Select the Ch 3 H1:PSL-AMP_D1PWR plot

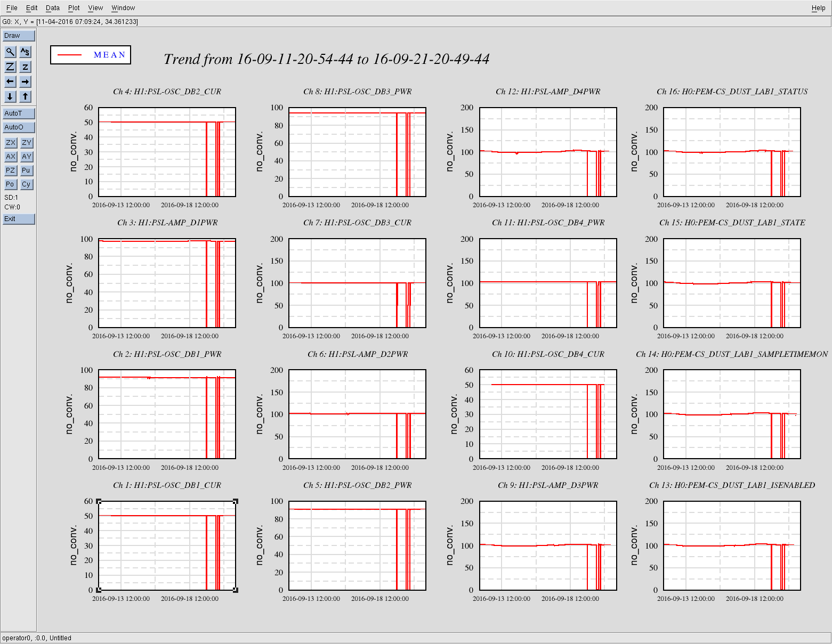167,283
